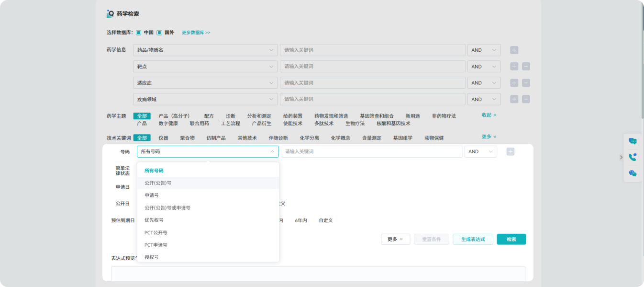Screen dimensions: 644x287
Task: Select 公开(公告)号 option
Action: (x=208, y=183)
